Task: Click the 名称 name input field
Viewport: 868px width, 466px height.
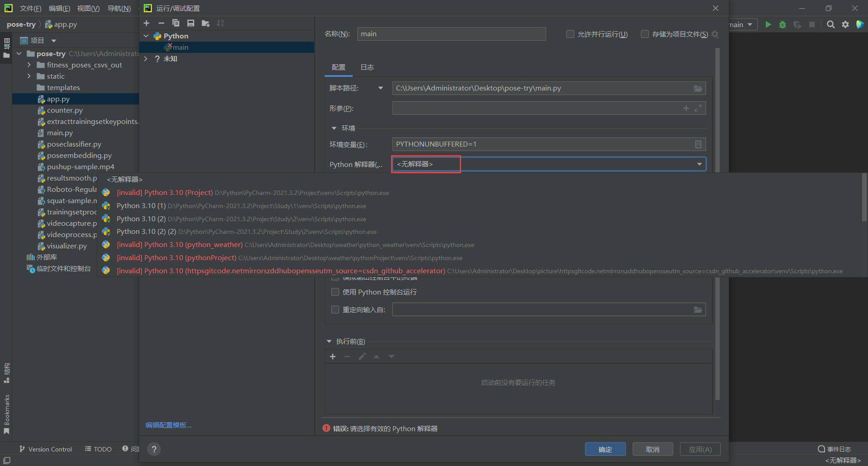Action: coord(452,34)
